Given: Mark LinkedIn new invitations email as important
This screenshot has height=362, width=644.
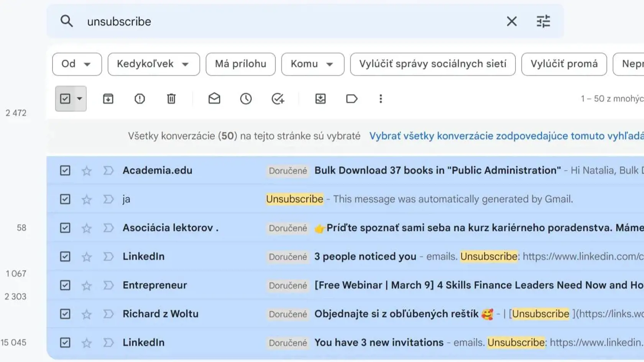Looking at the screenshot, I should tap(108, 342).
